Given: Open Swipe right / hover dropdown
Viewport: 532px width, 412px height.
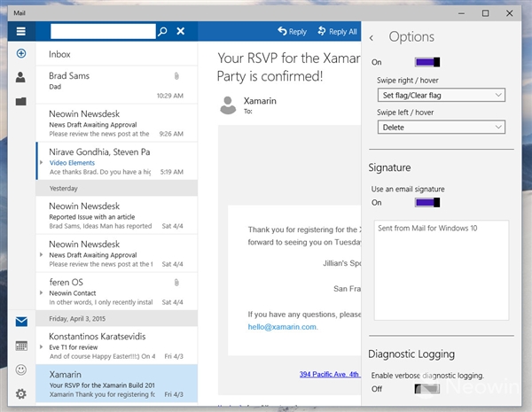Looking at the screenshot, I should pos(441,95).
